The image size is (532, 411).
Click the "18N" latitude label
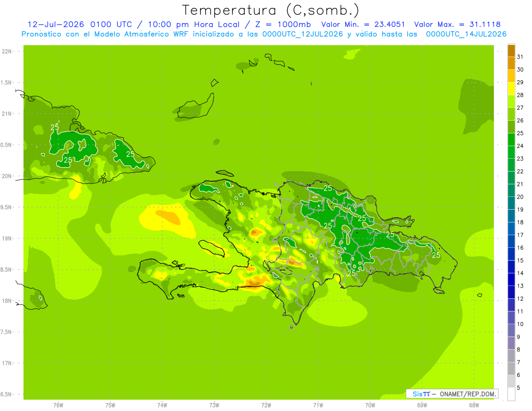pyautogui.click(x=7, y=301)
